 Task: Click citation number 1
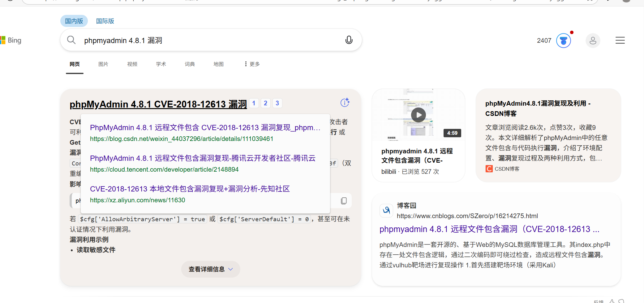[254, 103]
